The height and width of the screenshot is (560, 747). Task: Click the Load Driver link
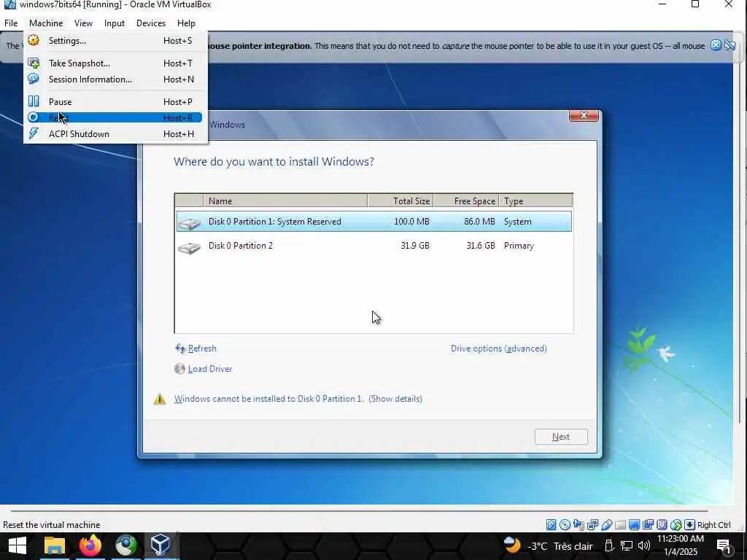(x=210, y=368)
